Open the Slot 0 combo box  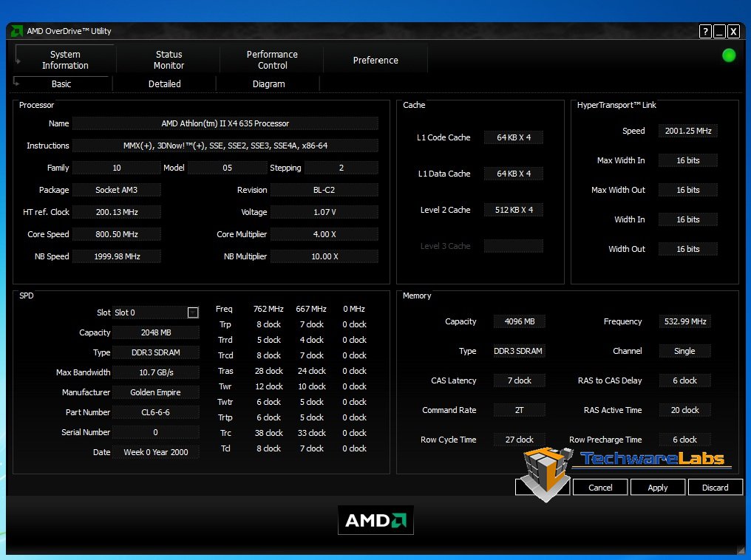click(x=150, y=313)
